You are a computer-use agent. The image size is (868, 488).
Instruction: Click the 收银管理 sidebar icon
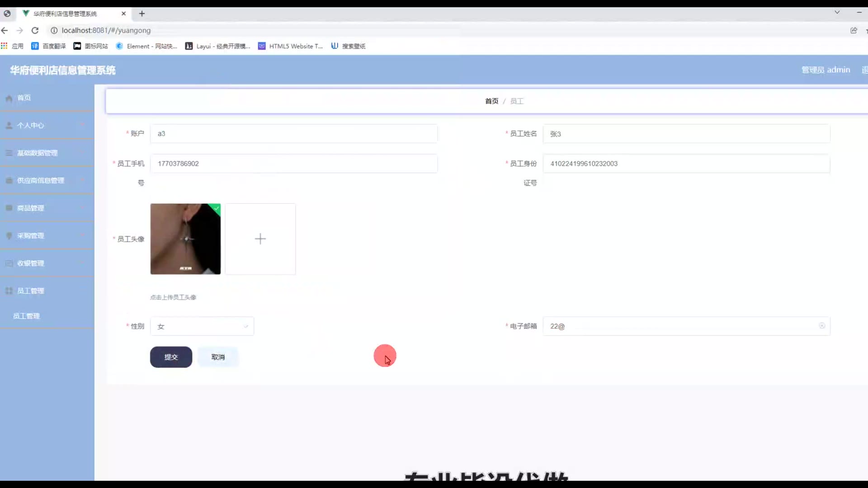pos(9,263)
